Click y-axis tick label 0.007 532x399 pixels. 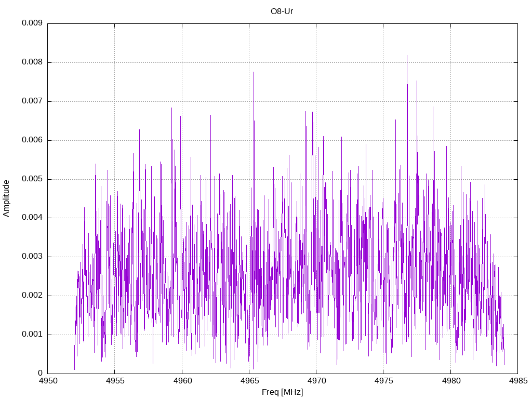[32, 101]
